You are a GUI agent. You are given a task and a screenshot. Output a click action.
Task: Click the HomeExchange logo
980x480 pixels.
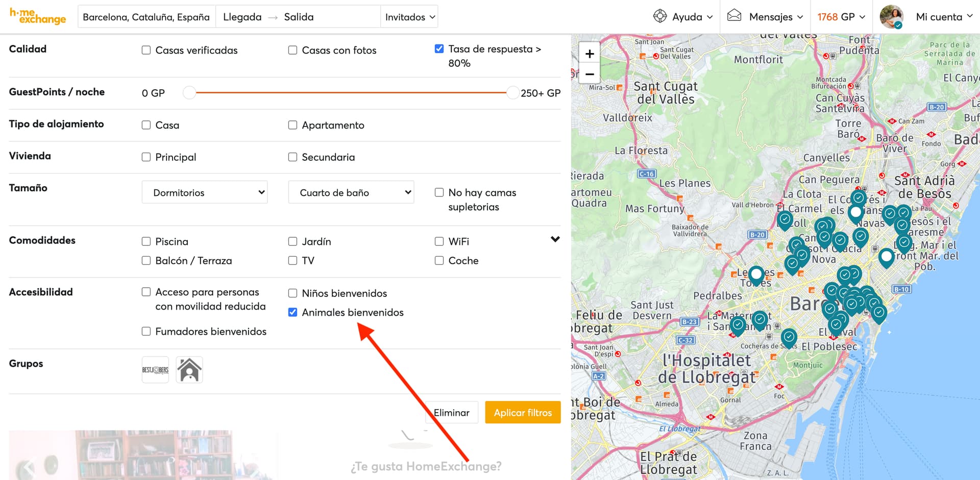[38, 16]
